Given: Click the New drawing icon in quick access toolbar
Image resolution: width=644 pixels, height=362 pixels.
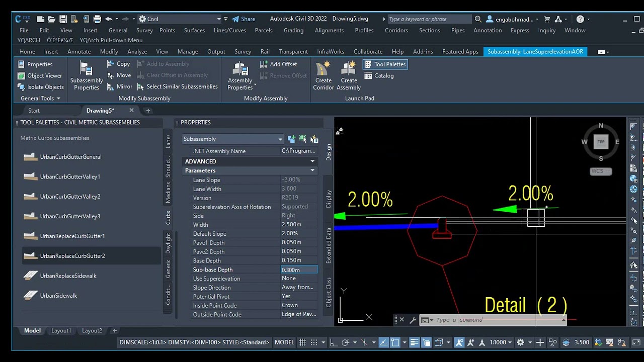Looking at the screenshot, I should [x=41, y=19].
